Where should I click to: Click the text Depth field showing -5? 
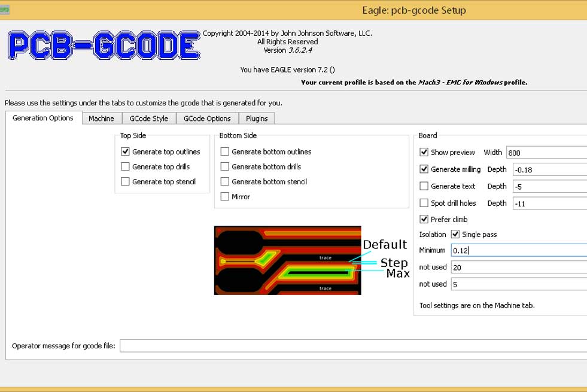[549, 187]
